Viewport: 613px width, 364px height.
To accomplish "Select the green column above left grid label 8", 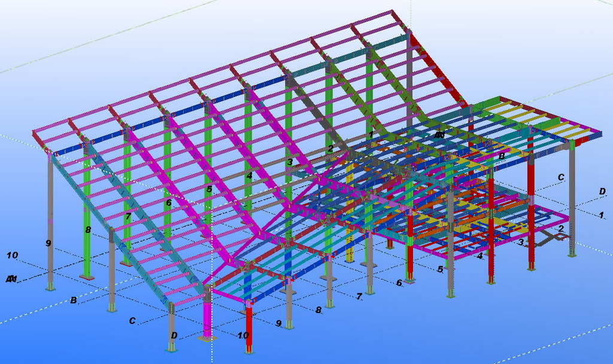I will point(87,198).
